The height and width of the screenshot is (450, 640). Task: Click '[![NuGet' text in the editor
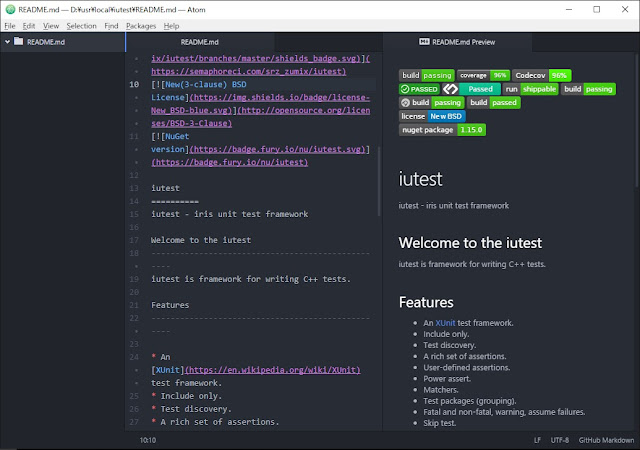(x=170, y=136)
